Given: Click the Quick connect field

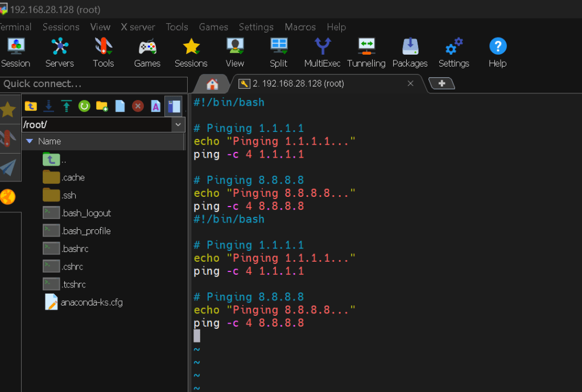Looking at the screenshot, I should coord(93,84).
